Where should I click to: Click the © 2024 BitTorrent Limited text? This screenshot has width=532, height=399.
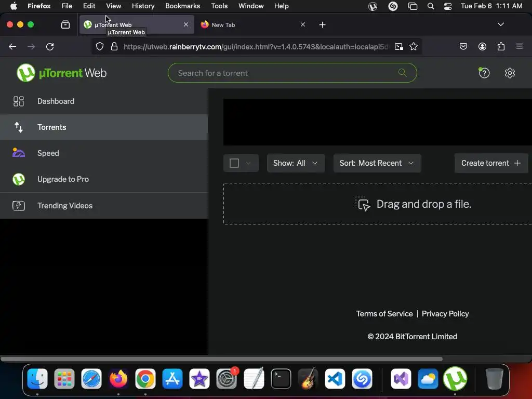[412, 337]
